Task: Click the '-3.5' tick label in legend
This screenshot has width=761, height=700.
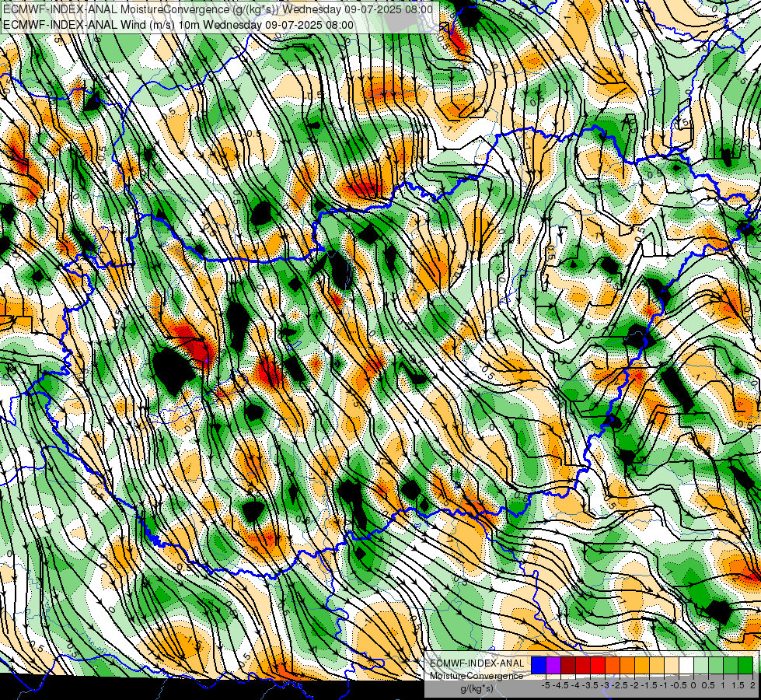Action: coord(590,685)
